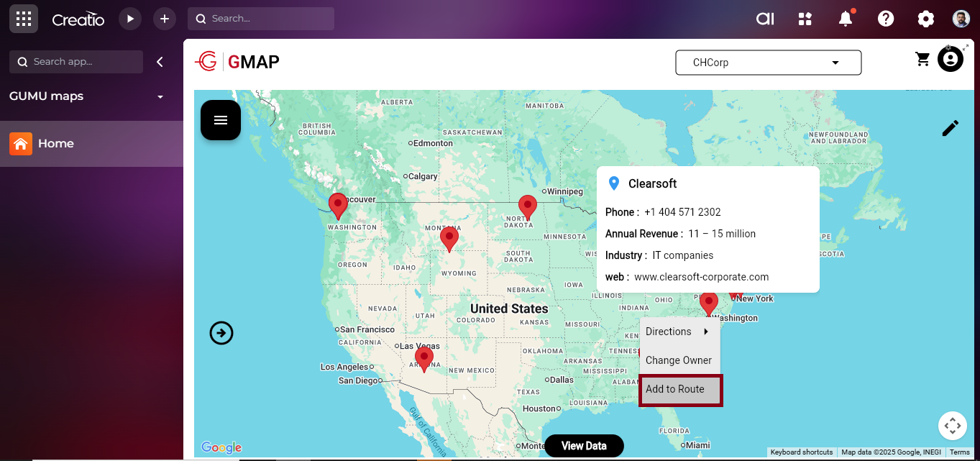The image size is (980, 461).
Task: Click the marker near Washington DC
Action: coord(709,305)
